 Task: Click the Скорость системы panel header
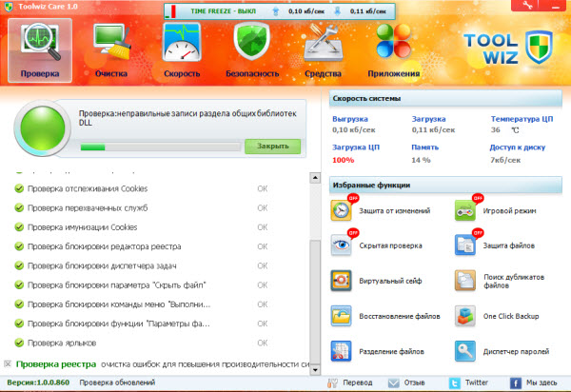pos(445,99)
